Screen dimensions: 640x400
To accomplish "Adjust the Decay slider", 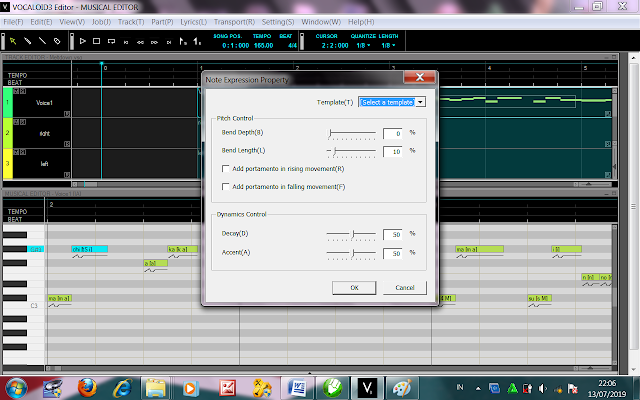I will [x=353, y=234].
